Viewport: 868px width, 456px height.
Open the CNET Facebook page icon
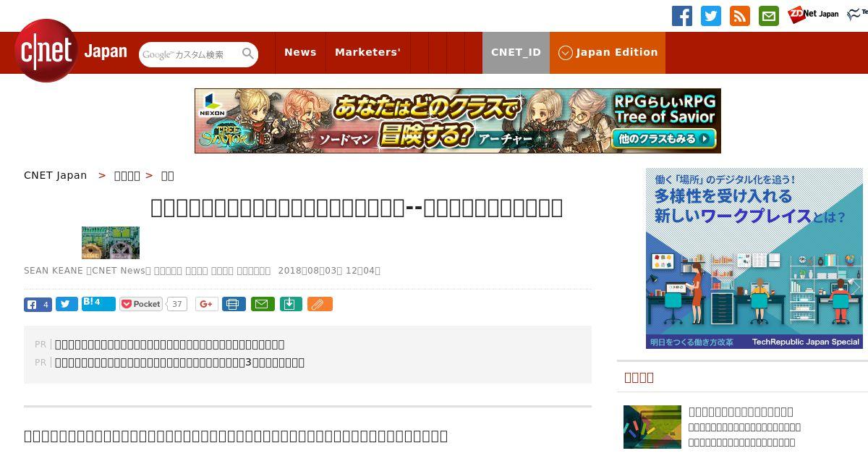[x=682, y=16]
